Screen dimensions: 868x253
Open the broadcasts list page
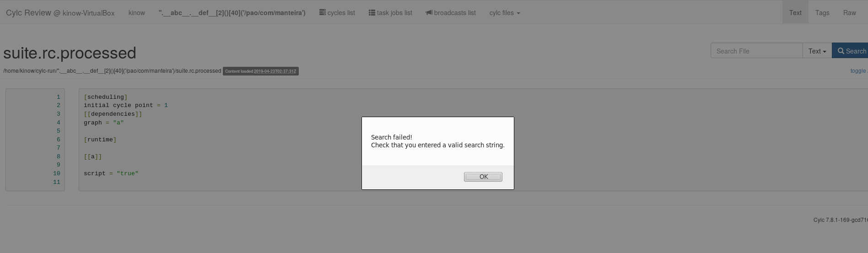[x=451, y=13]
